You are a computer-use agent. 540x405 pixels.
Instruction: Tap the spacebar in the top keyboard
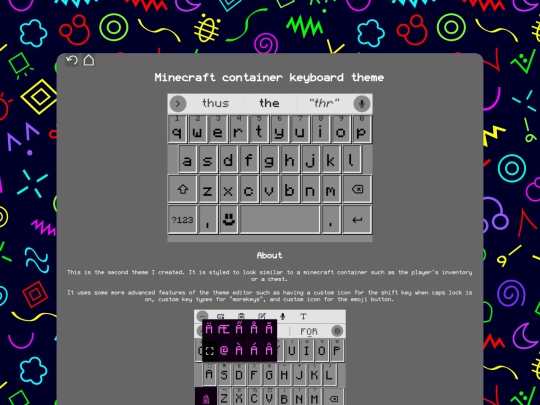tap(280, 219)
